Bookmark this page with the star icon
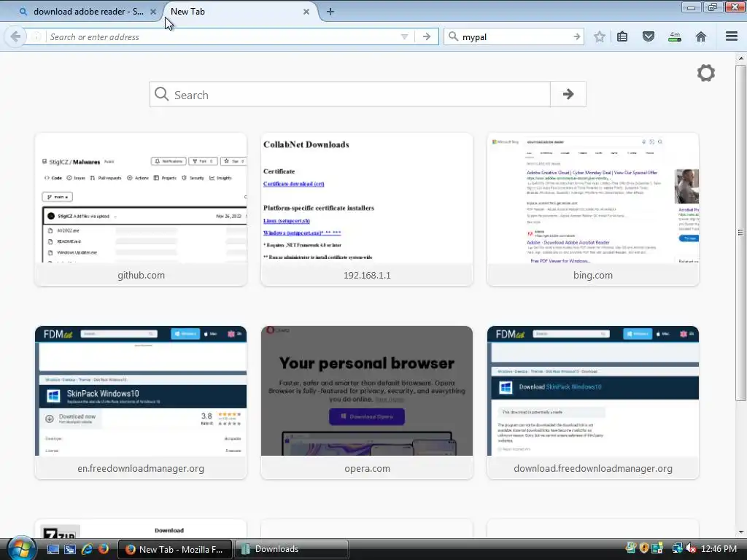Image resolution: width=747 pixels, height=560 pixels. tap(600, 36)
